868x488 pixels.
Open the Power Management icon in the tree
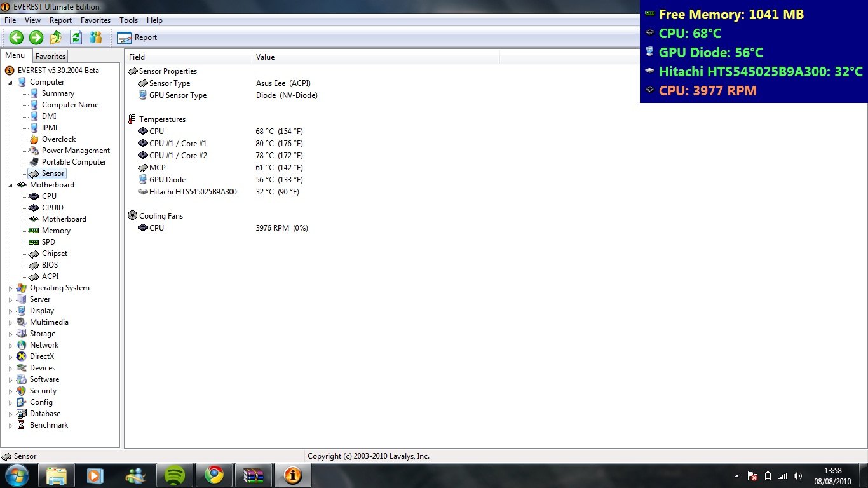(x=34, y=151)
